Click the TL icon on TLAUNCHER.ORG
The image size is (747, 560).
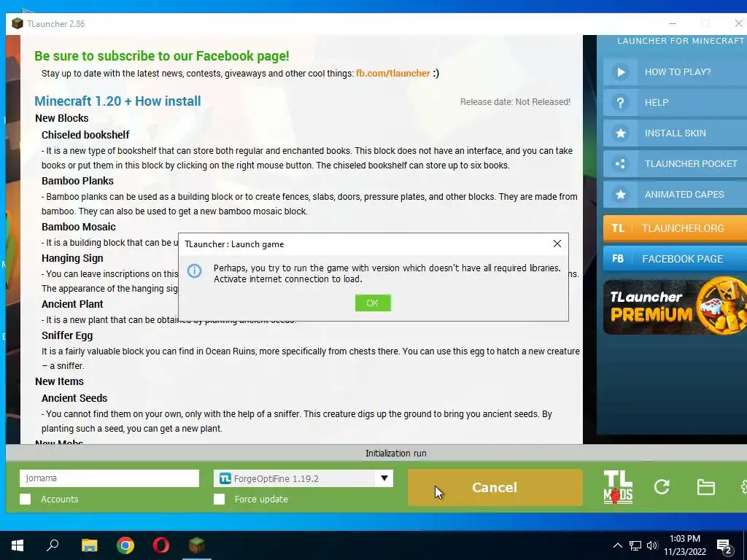click(618, 228)
